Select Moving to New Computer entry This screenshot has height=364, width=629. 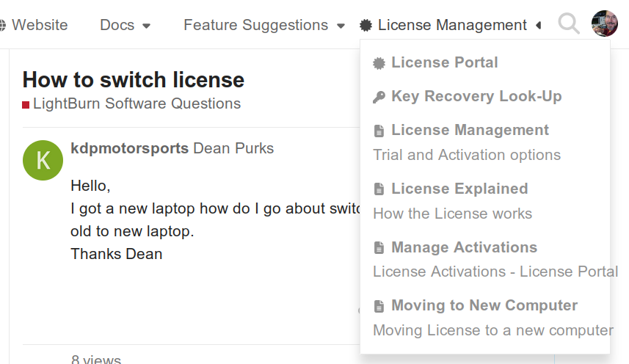(484, 305)
